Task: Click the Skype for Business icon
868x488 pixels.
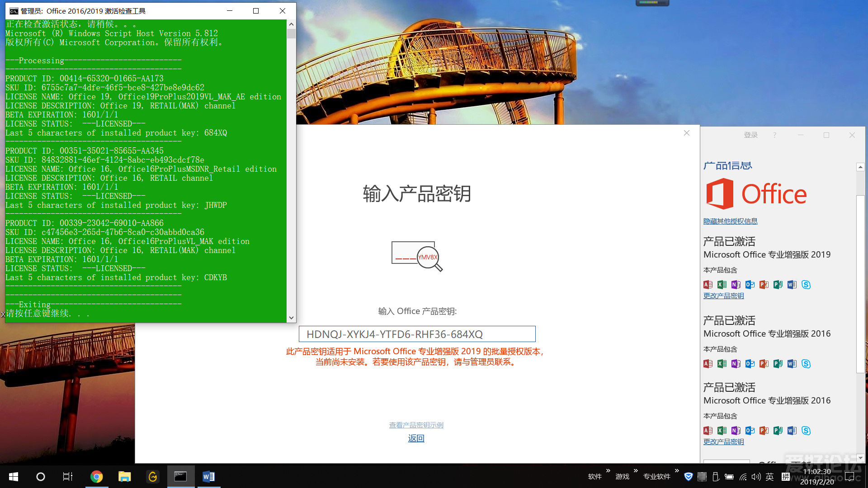Action: (x=806, y=285)
